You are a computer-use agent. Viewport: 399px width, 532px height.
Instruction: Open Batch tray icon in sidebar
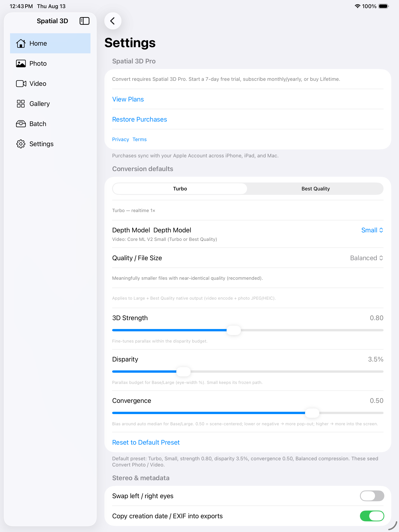coord(21,124)
